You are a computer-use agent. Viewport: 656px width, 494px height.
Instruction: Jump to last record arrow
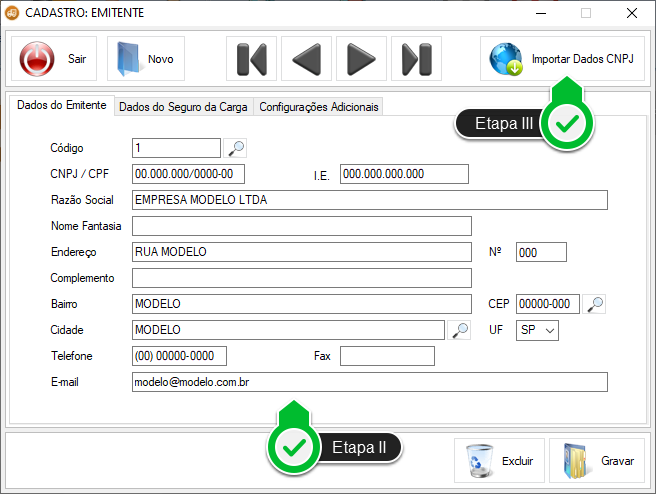click(x=416, y=59)
